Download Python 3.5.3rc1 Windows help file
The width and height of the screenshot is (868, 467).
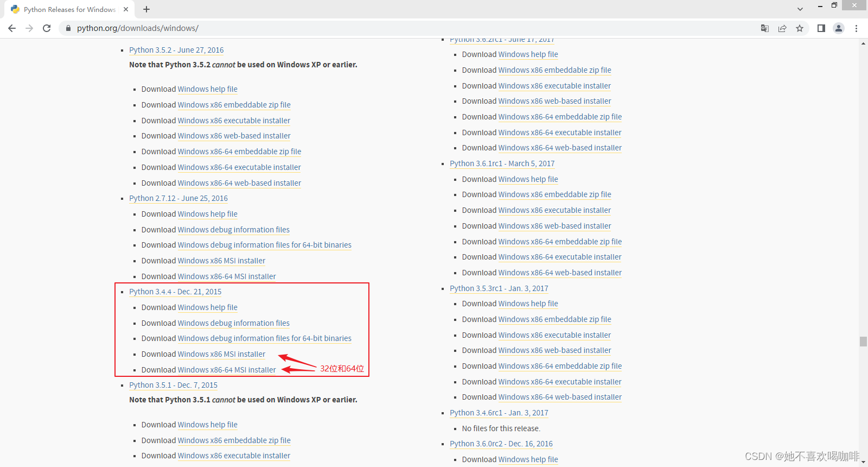tap(528, 304)
